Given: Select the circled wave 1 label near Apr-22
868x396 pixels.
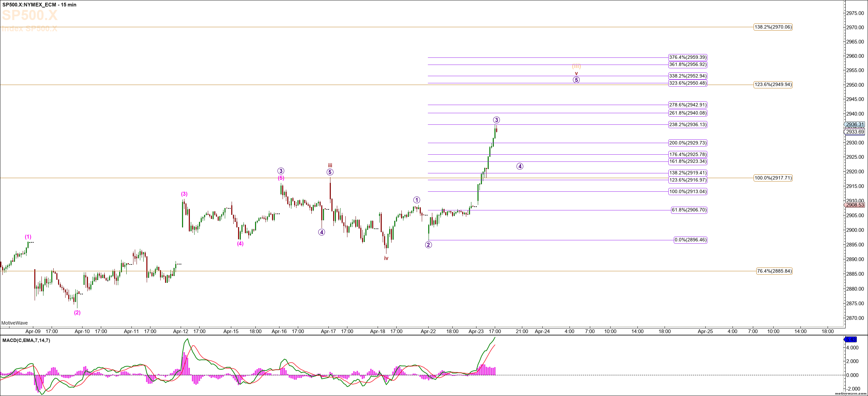Looking at the screenshot, I should pyautogui.click(x=417, y=200).
